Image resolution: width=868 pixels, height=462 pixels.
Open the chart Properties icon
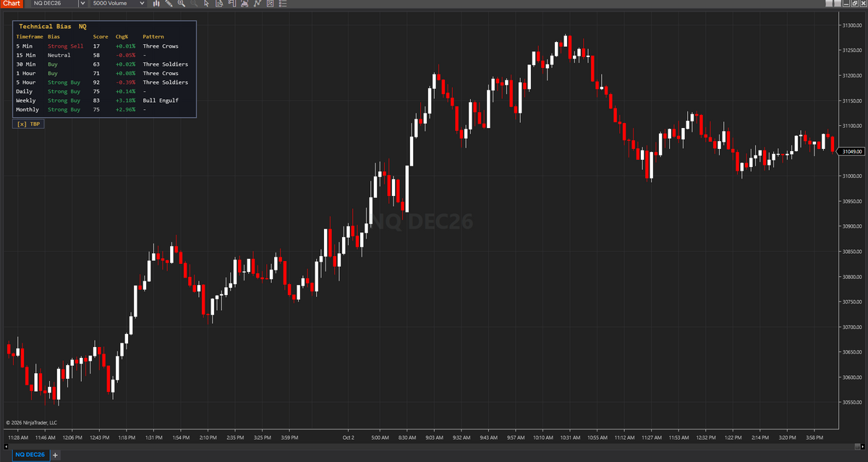click(271, 4)
